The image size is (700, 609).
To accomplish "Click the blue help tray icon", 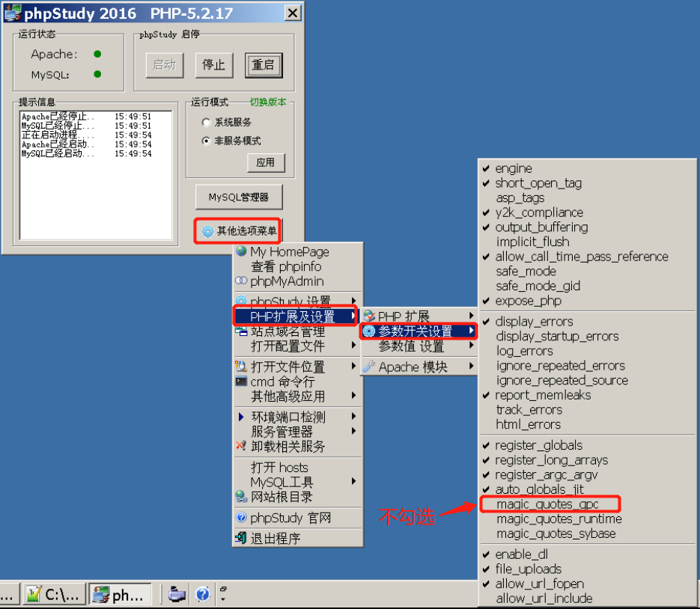I will [202, 594].
